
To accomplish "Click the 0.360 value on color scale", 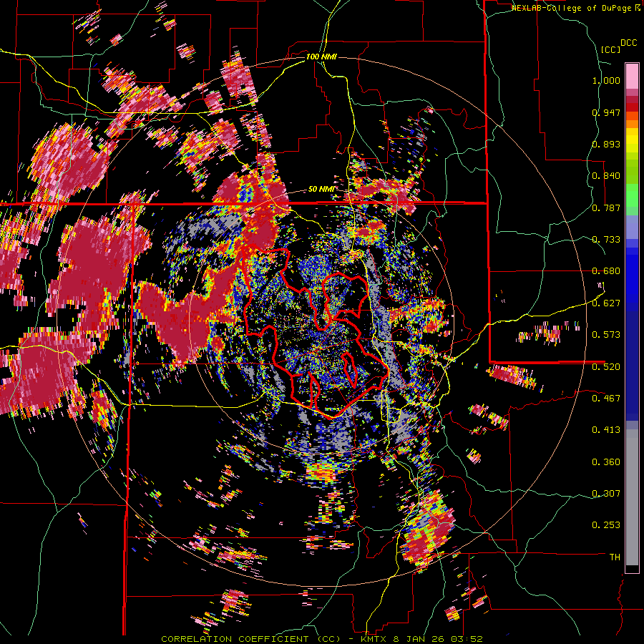I will (606, 462).
